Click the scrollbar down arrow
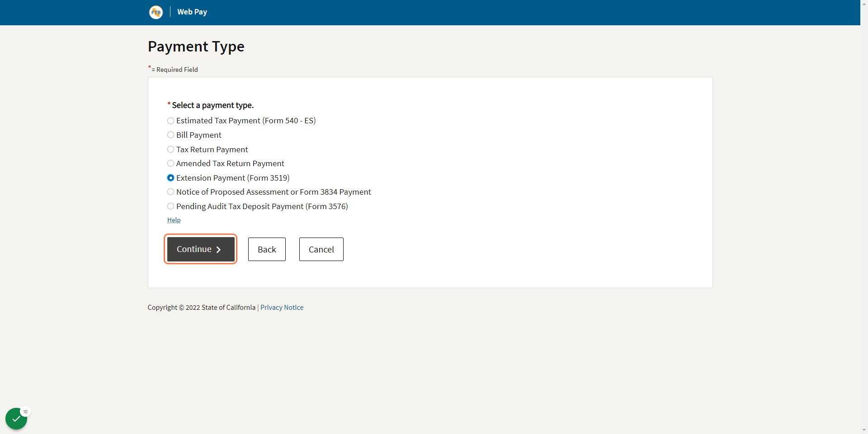Image resolution: width=868 pixels, height=434 pixels. [x=864, y=430]
